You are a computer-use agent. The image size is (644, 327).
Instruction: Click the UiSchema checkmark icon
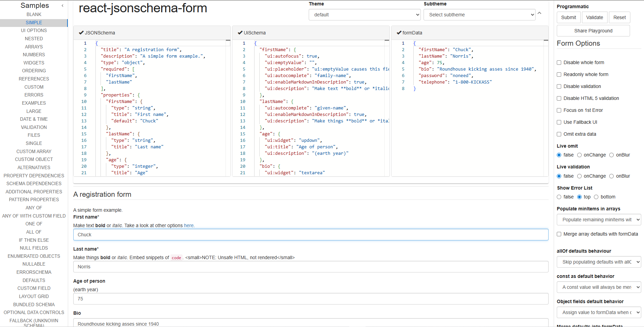tap(240, 33)
